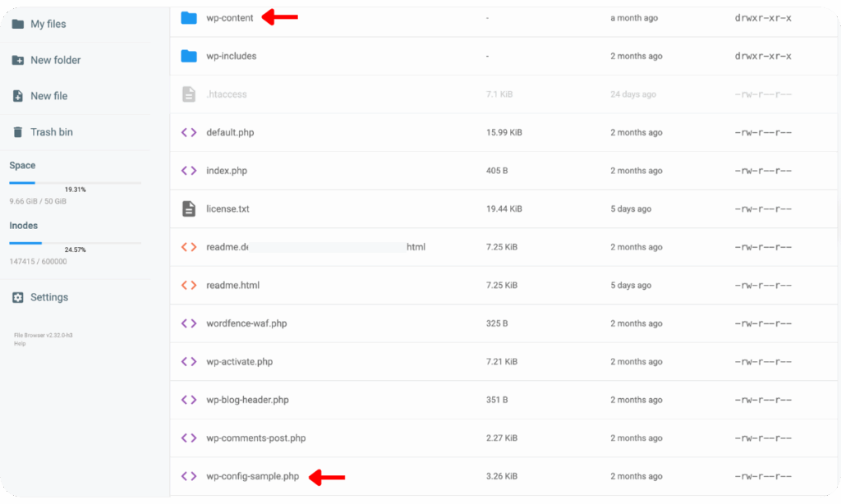Open the Trash bin from the sidebar
Image resolution: width=841 pixels, height=504 pixels.
[19, 131]
